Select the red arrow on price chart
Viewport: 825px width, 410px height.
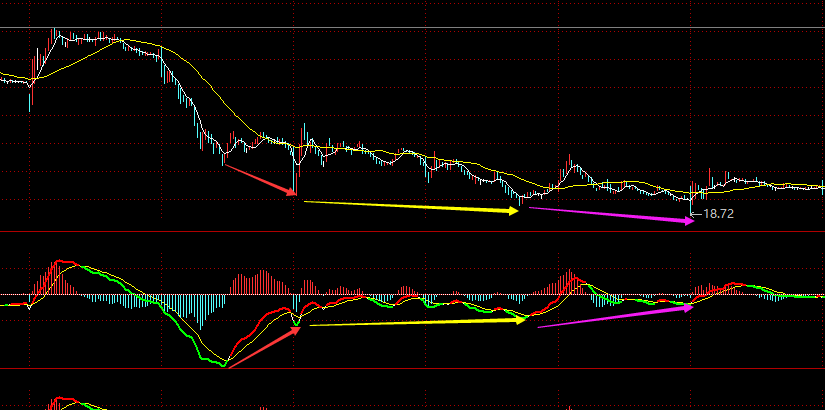click(x=260, y=179)
